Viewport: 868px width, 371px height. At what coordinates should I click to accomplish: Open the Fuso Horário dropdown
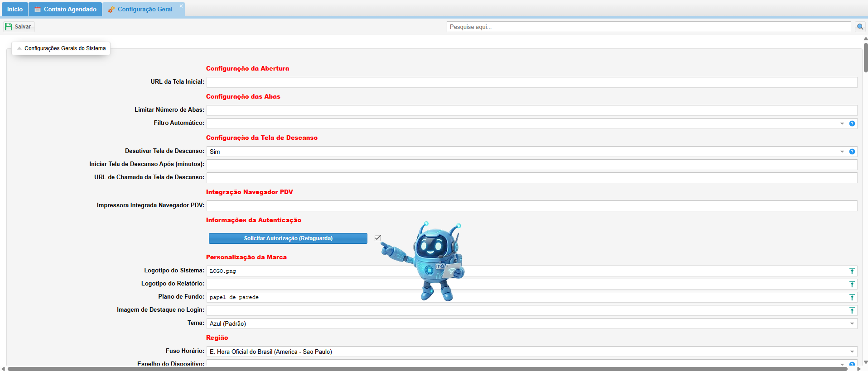[852, 352]
